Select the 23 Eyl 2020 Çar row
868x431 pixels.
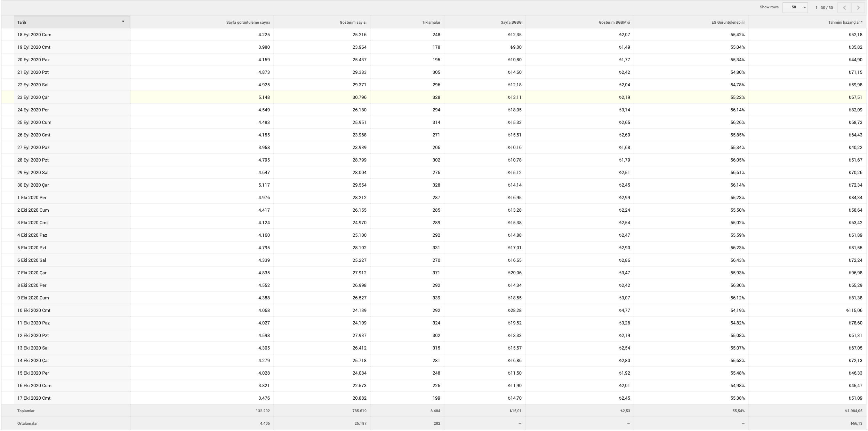click(434, 97)
